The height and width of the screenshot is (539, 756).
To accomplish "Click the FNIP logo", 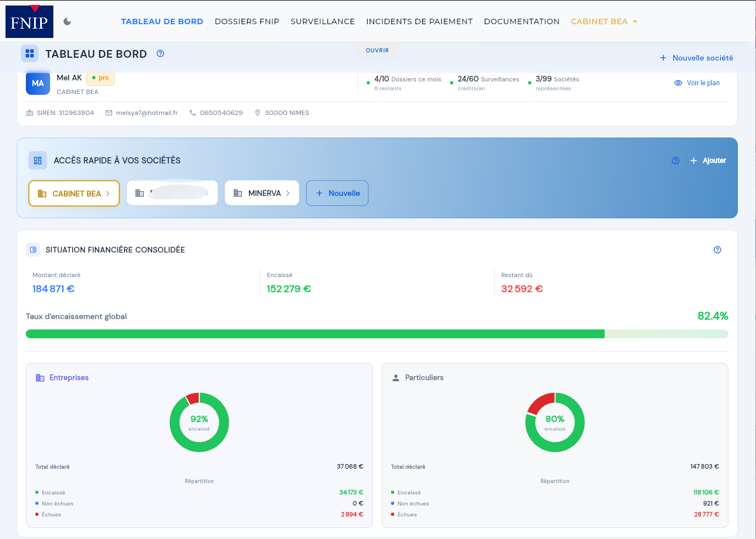I will coord(29,21).
